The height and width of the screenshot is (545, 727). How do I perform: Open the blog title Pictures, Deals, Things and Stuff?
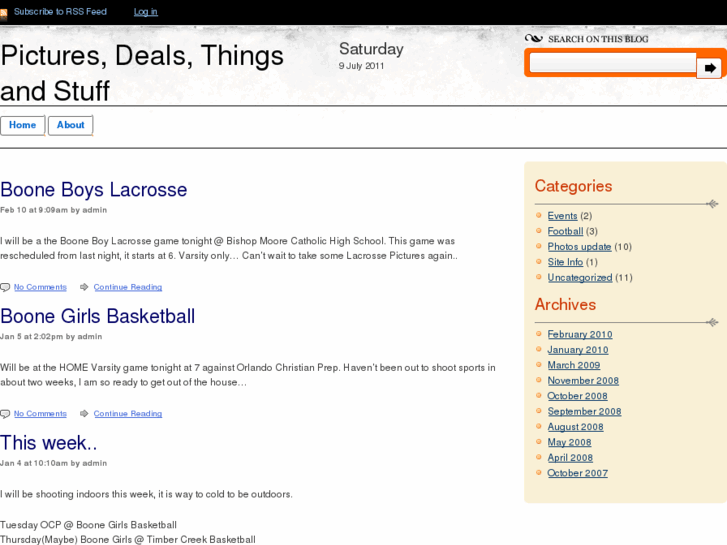(x=142, y=73)
